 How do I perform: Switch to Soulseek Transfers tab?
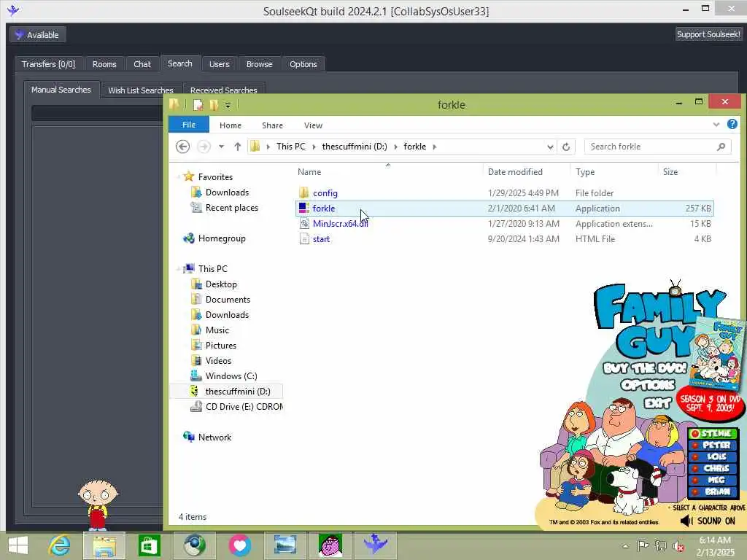tap(48, 64)
